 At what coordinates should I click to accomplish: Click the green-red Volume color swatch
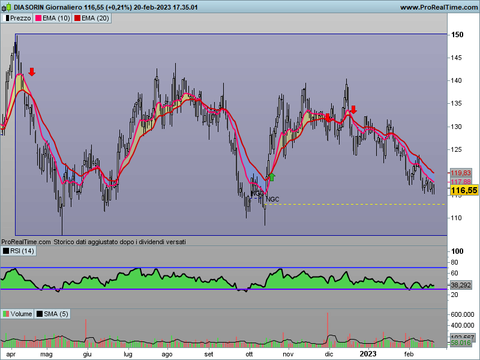pyautogui.click(x=6, y=314)
